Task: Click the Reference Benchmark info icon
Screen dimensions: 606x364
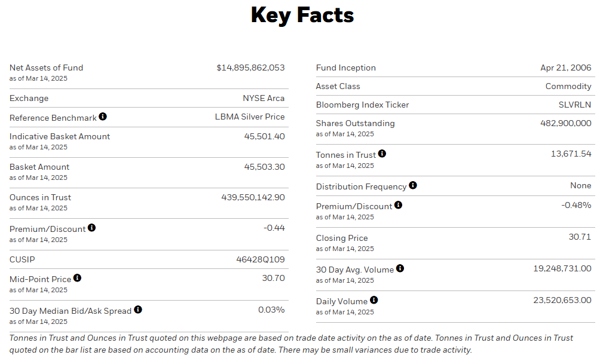Action: [x=103, y=117]
